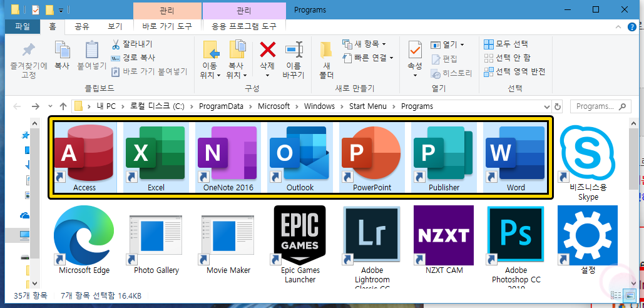Click Start Menu in address path

(x=367, y=107)
